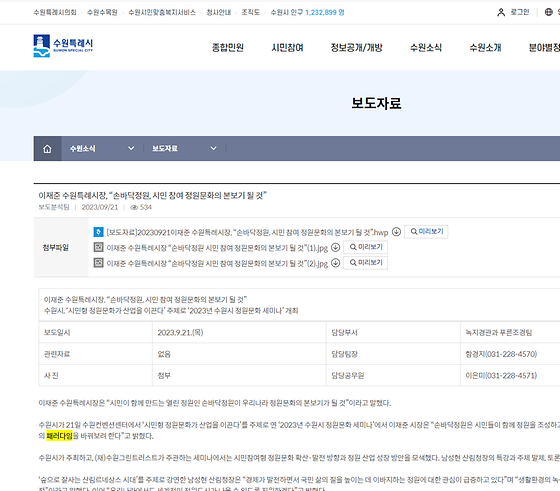Click the 담당공무원 table cell
560x491 pixels.
393,375
